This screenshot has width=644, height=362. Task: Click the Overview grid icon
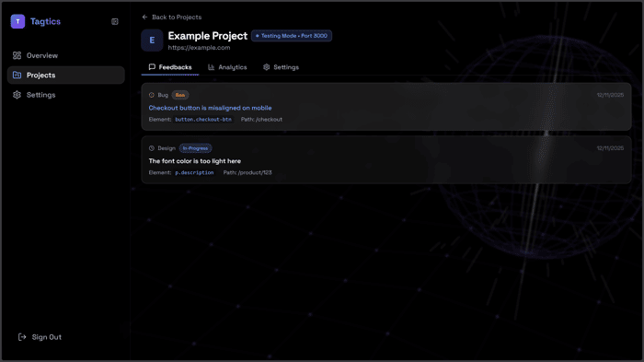17,55
